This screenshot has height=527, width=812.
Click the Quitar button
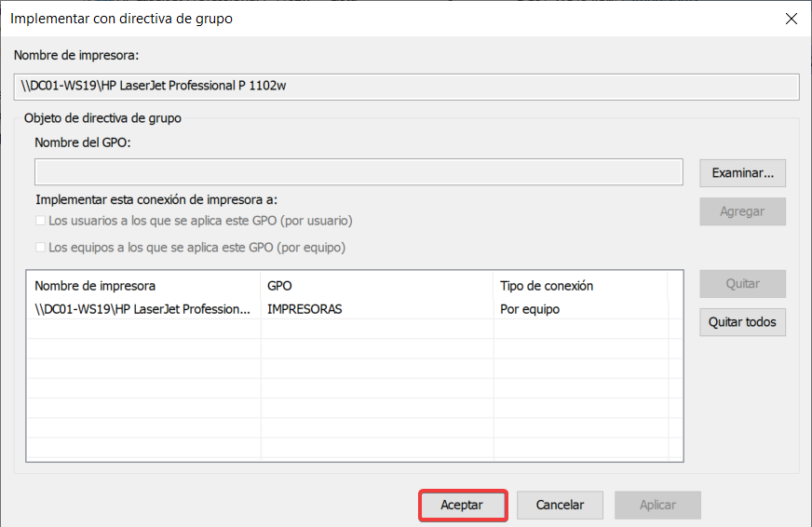[x=742, y=284]
